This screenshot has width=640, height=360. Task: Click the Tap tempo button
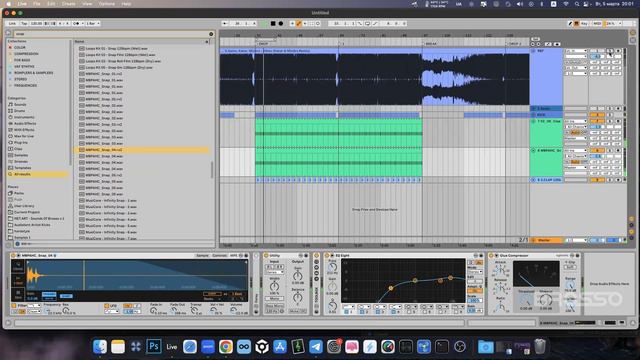pos(24,24)
